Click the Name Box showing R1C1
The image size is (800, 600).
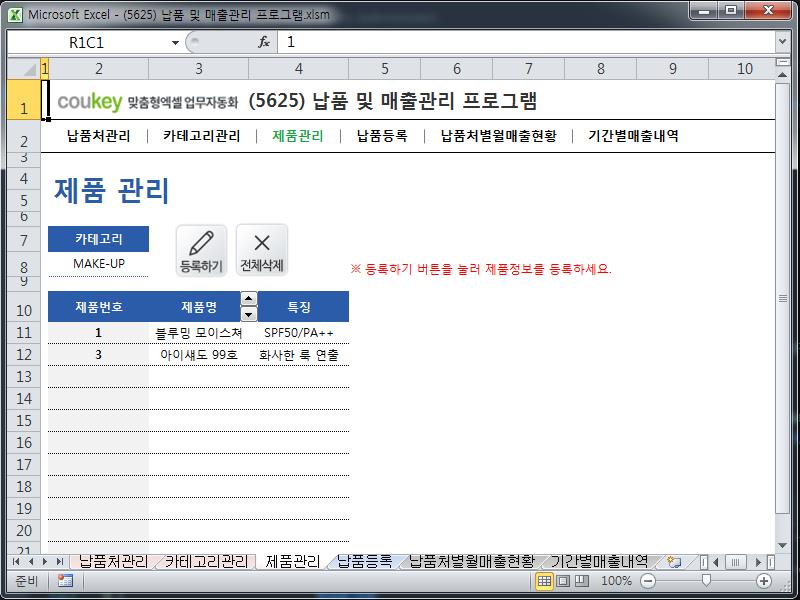[87, 42]
